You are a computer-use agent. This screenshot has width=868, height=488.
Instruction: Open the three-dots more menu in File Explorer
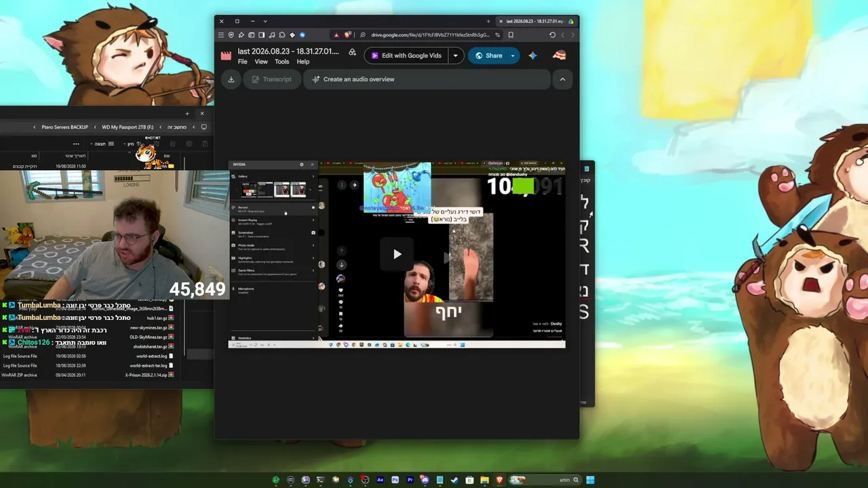pyautogui.click(x=76, y=144)
